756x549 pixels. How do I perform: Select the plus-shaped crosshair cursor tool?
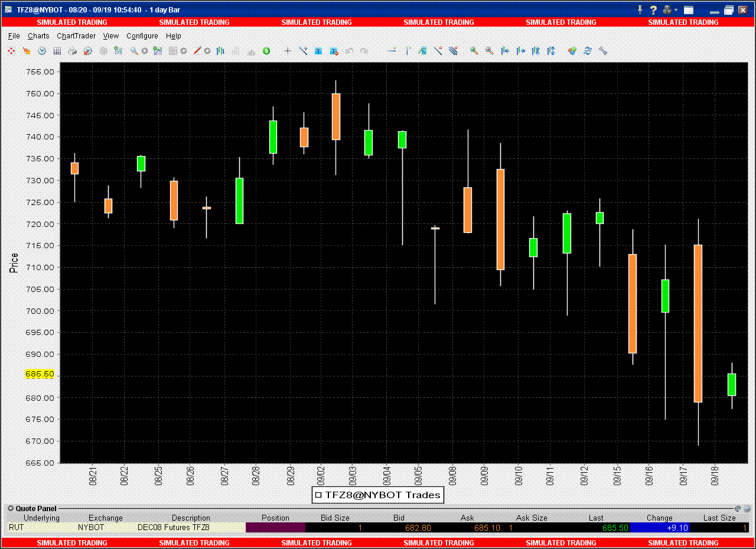click(x=288, y=51)
